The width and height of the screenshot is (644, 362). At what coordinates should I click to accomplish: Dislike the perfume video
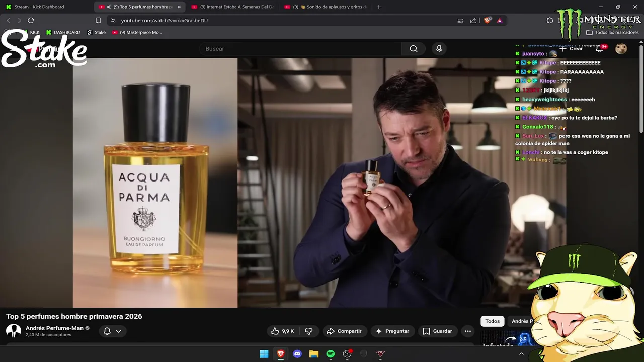click(309, 331)
